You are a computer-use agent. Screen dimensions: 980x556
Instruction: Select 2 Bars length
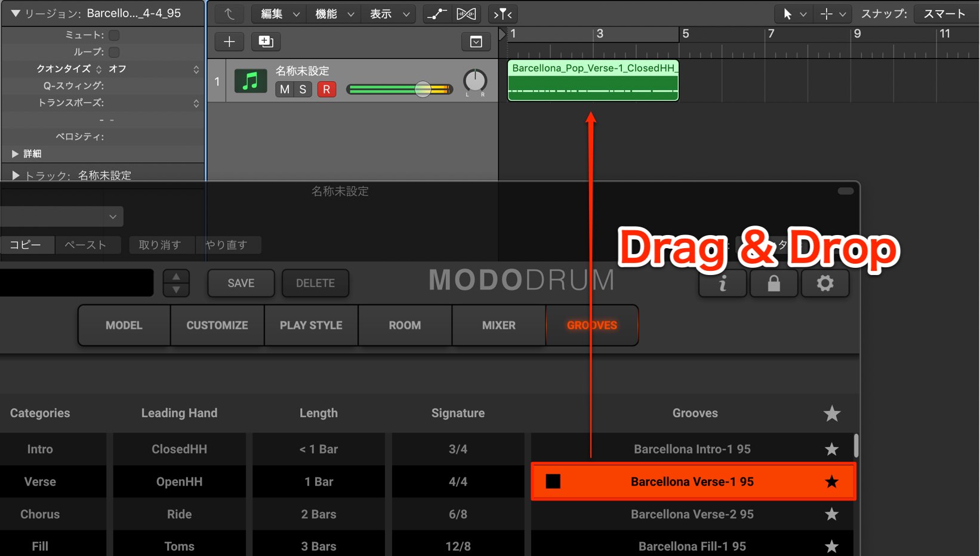pyautogui.click(x=319, y=514)
